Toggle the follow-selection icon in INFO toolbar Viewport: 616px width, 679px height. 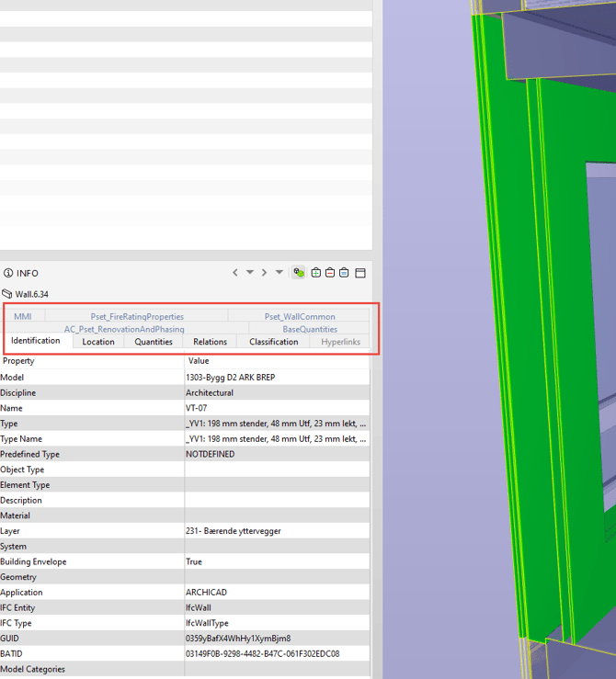point(299,272)
